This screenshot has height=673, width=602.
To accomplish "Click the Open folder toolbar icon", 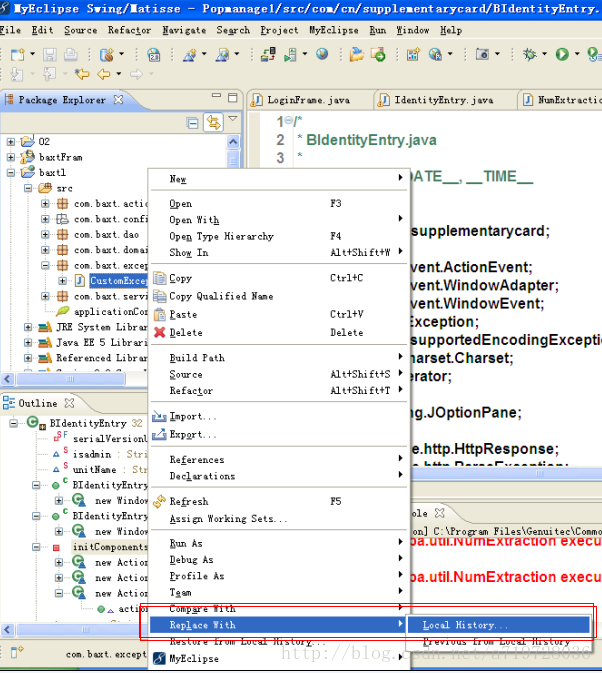I will (x=356, y=54).
